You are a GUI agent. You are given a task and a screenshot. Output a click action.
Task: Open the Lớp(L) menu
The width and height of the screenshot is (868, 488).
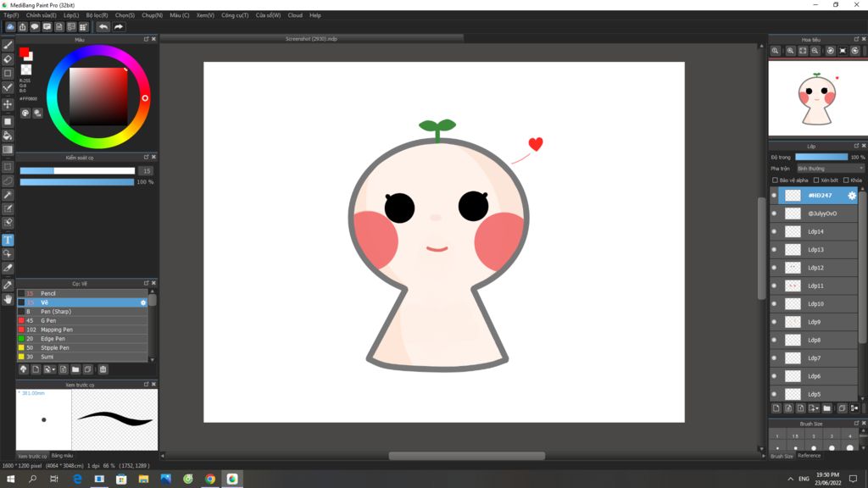pos(71,15)
